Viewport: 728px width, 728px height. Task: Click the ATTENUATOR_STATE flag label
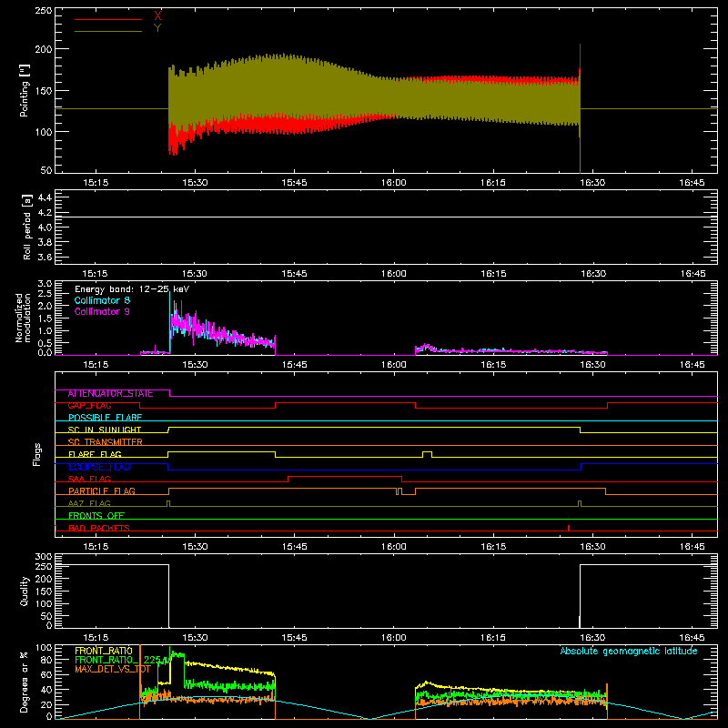point(110,394)
